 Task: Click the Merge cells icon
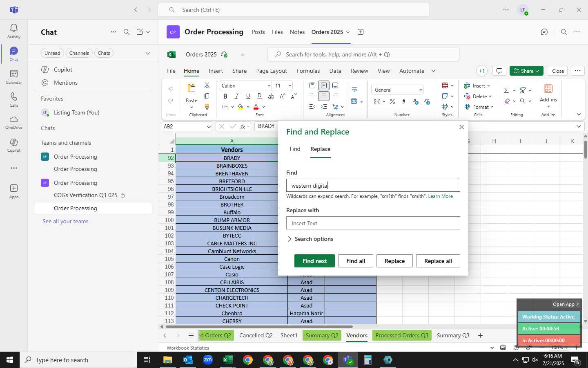pyautogui.click(x=354, y=101)
